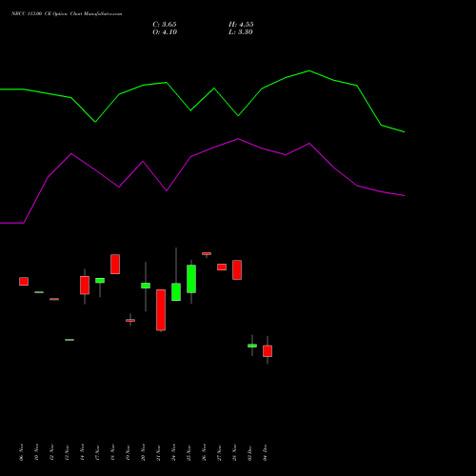The image size is (476, 476).
Task: Click the 25 Nov date axis label
Action: point(188,452)
